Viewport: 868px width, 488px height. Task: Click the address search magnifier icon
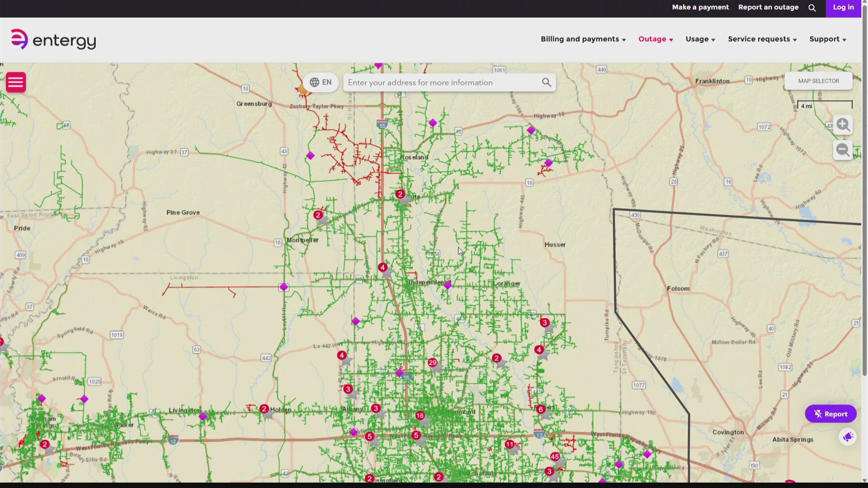coord(547,83)
